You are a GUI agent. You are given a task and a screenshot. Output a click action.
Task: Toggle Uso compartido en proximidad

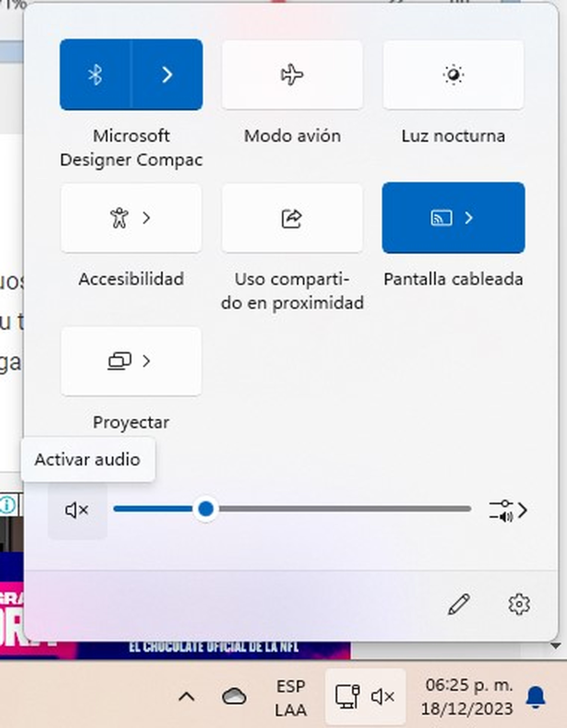click(x=292, y=218)
